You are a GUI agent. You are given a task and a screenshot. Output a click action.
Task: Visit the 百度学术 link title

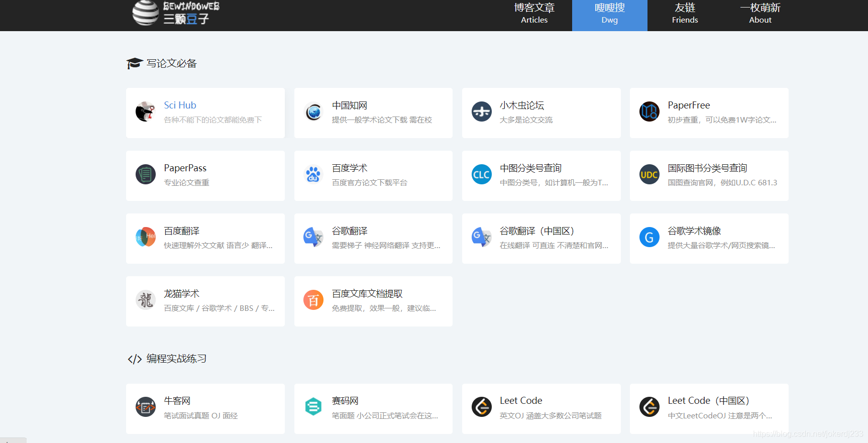[x=350, y=168]
